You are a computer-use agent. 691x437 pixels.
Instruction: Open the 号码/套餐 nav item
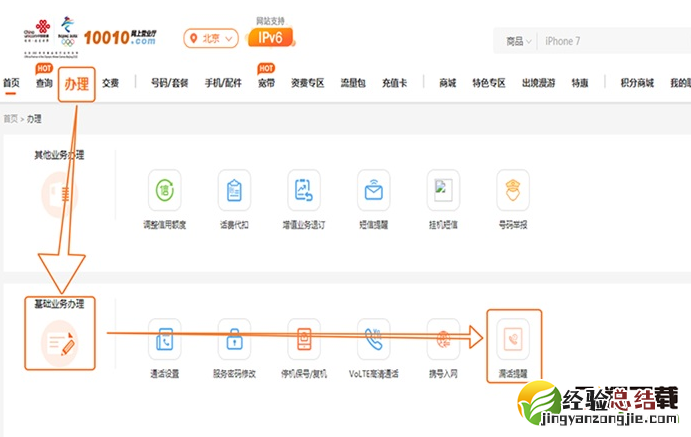170,83
